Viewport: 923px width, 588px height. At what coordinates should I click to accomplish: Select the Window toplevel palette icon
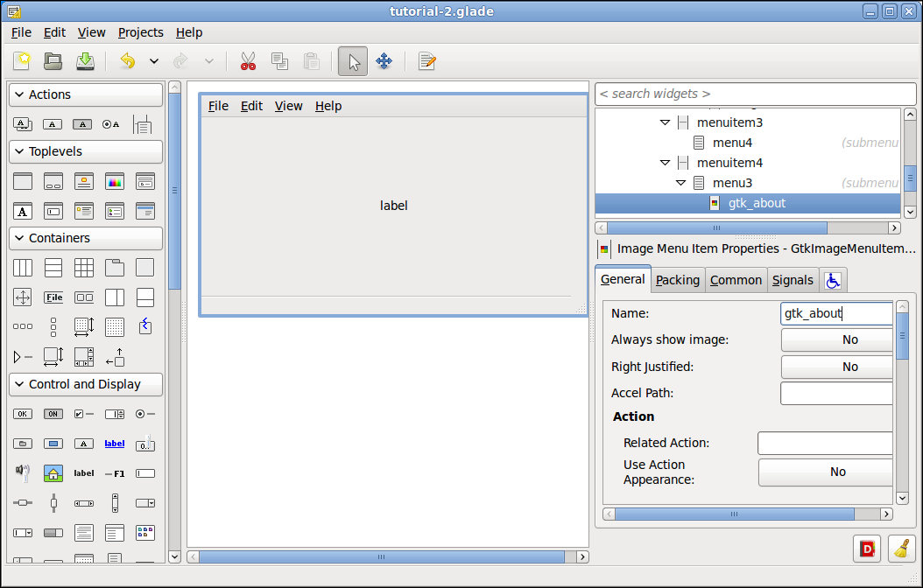(x=23, y=181)
